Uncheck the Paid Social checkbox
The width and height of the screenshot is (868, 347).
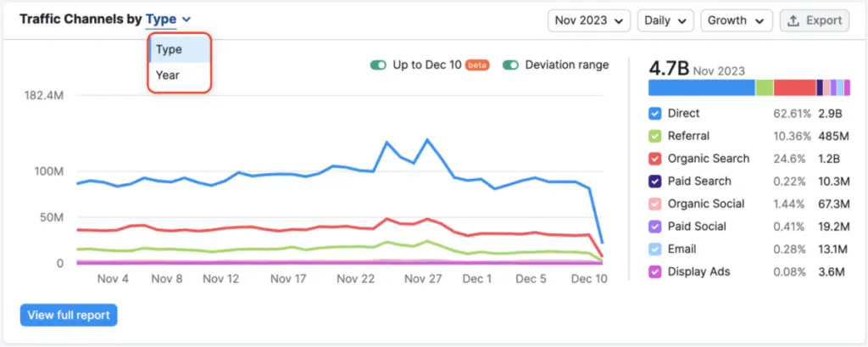(654, 227)
